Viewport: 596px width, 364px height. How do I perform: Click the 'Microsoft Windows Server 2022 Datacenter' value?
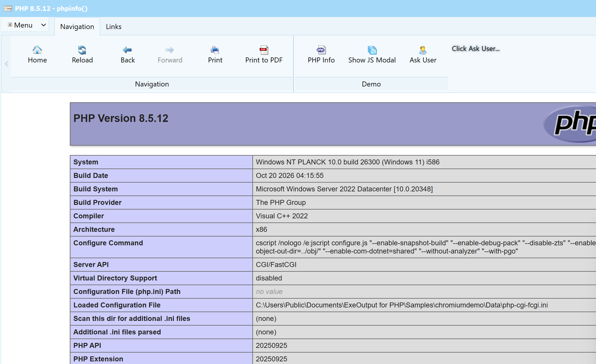click(344, 189)
